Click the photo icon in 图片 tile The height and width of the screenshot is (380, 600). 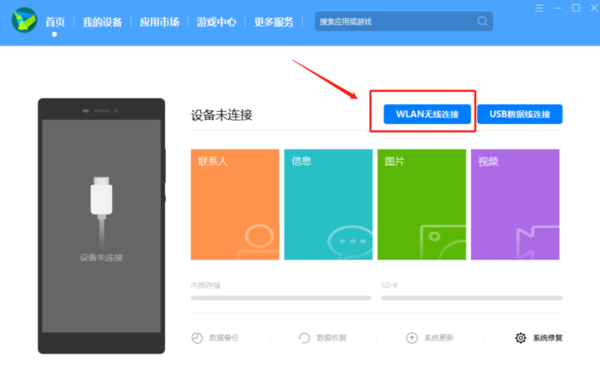[443, 243]
